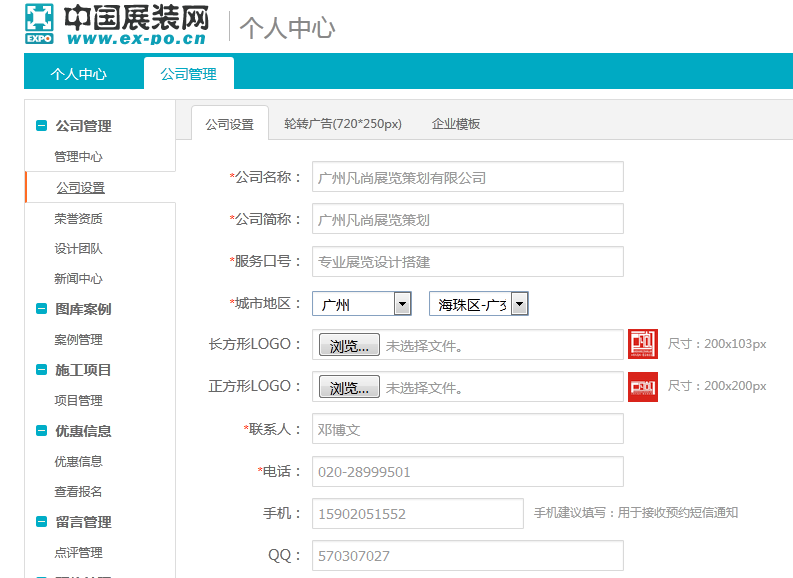Viewport: 793px width, 578px height.
Task: Toggle the 优惠信息 section collapse icon
Action: (41, 431)
